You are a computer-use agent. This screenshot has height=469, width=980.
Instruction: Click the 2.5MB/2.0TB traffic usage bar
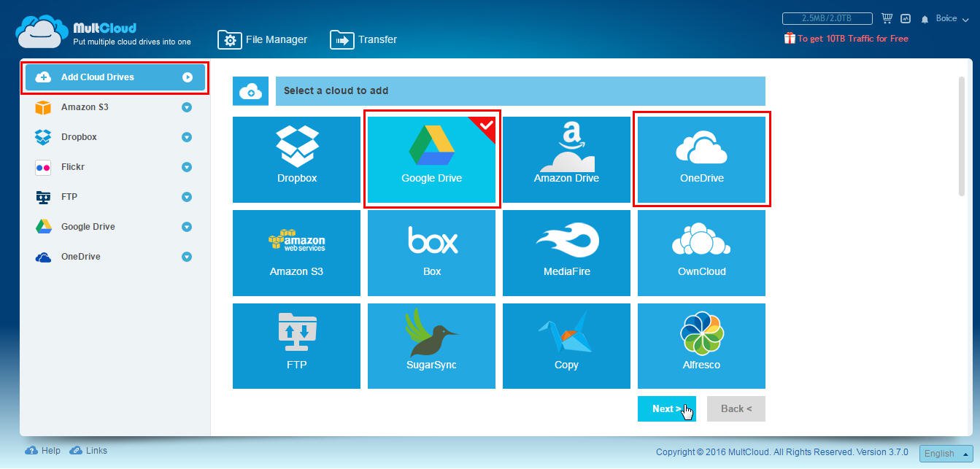(x=827, y=18)
